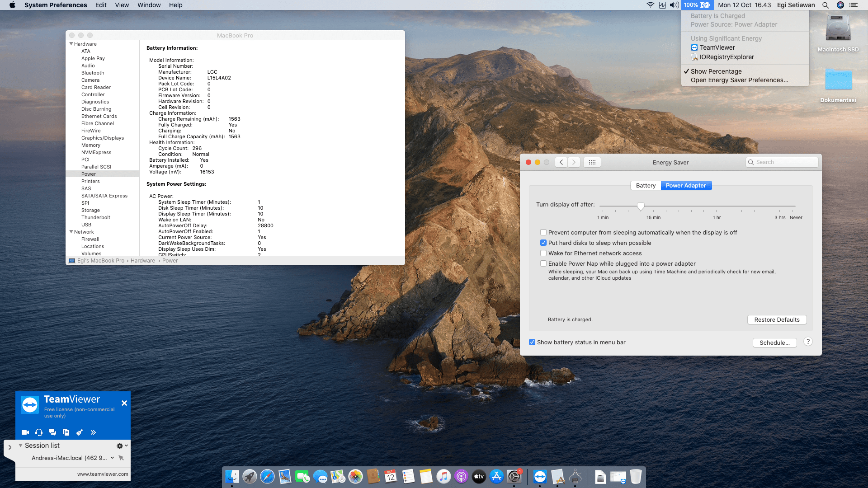This screenshot has width=868, height=488.
Task: Collapse the Hardware tree in System Information
Action: (x=71, y=44)
